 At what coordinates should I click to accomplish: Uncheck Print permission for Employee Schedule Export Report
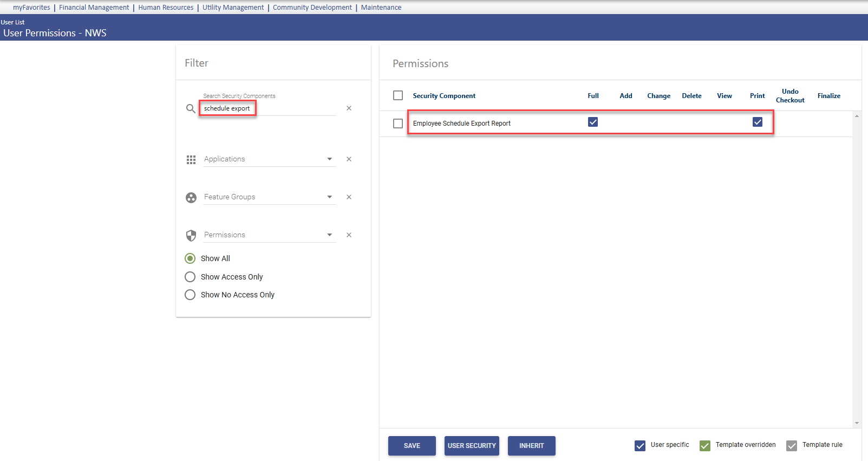pyautogui.click(x=758, y=122)
